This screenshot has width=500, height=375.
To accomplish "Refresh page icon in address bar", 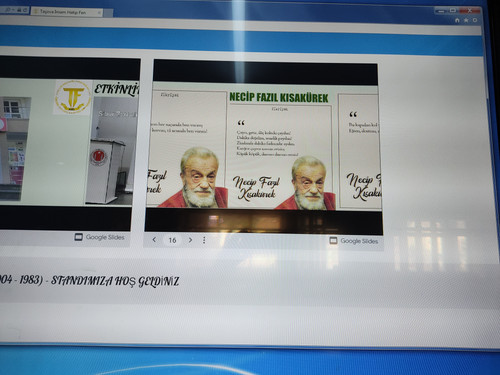I will (x=25, y=10).
